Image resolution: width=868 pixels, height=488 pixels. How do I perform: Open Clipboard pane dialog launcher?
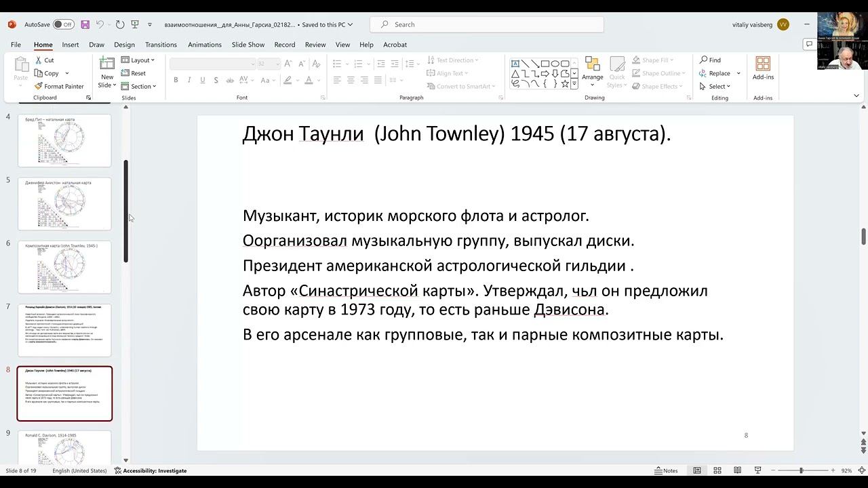point(88,98)
